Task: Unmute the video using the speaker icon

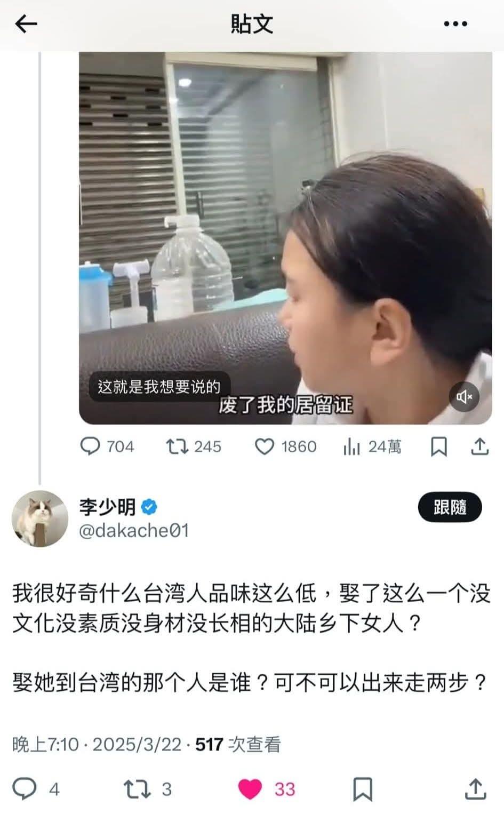Action: [464, 397]
